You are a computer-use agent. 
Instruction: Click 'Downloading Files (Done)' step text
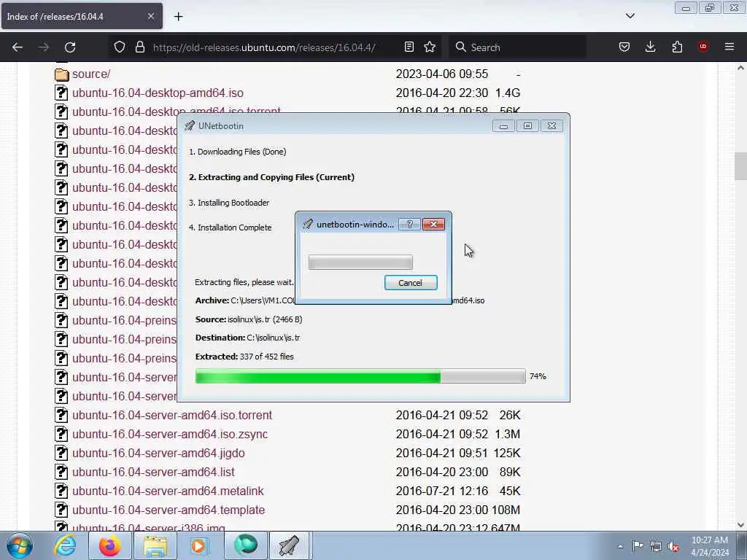click(237, 152)
